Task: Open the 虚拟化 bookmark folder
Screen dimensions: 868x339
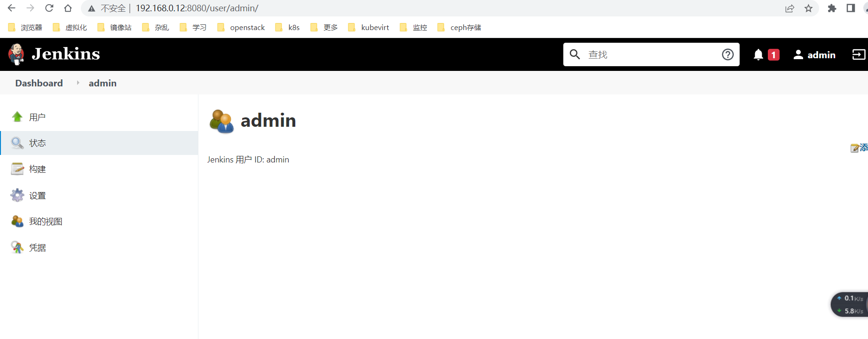Action: (x=70, y=27)
